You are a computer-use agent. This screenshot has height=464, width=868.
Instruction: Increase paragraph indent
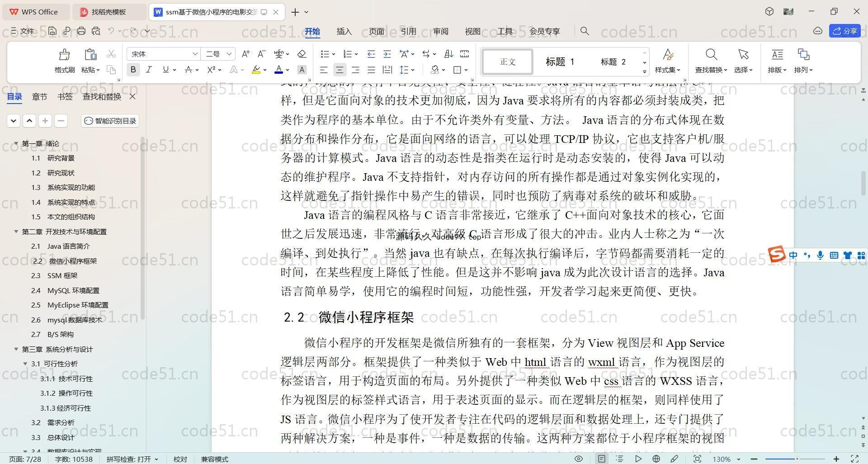click(387, 54)
